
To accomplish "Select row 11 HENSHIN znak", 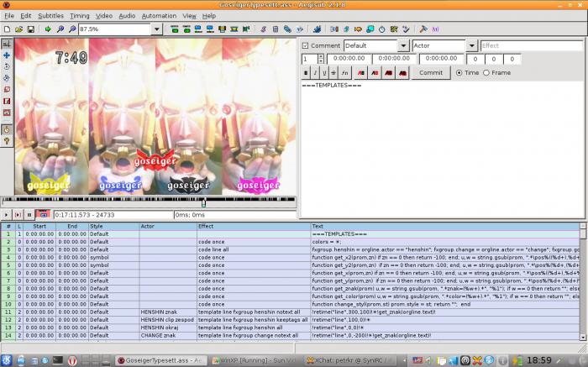I will [x=290, y=312].
